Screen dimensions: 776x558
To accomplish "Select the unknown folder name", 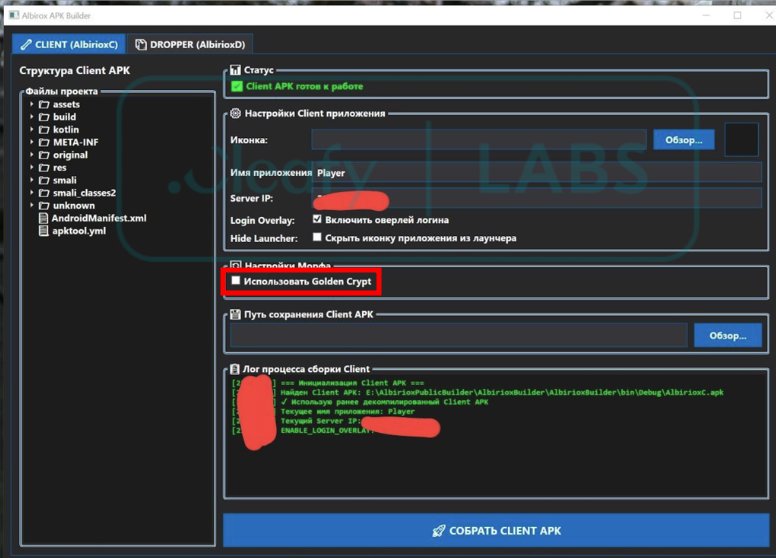I will [x=74, y=206].
